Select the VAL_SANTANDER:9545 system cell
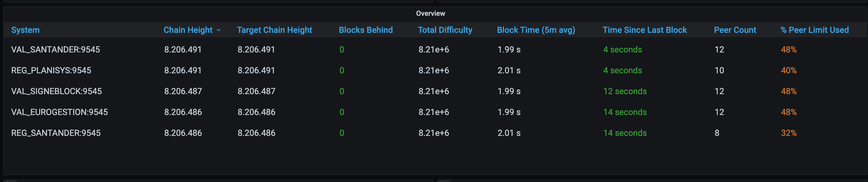This screenshot has width=868, height=182. [x=56, y=50]
